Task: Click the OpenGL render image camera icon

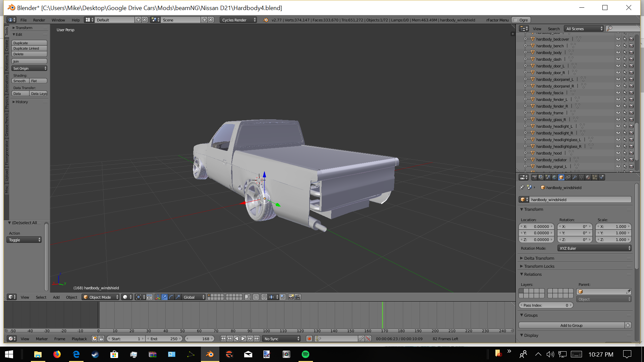Action: [291, 297]
